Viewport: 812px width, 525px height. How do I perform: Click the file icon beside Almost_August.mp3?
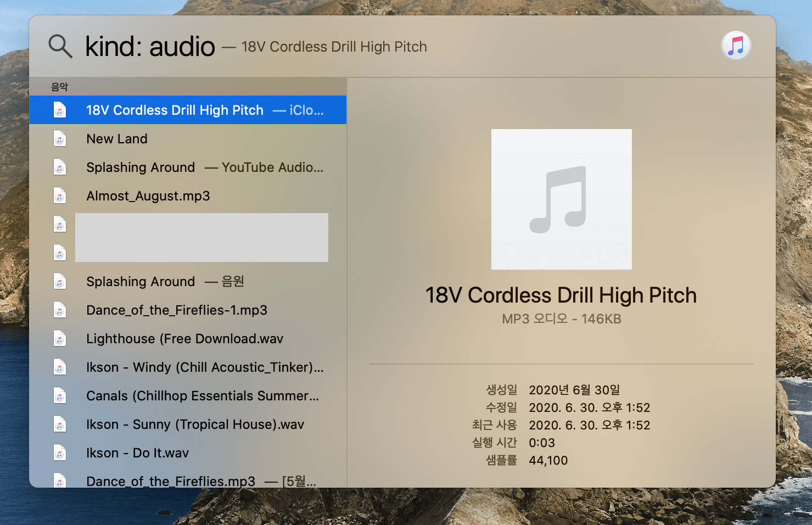(x=60, y=196)
